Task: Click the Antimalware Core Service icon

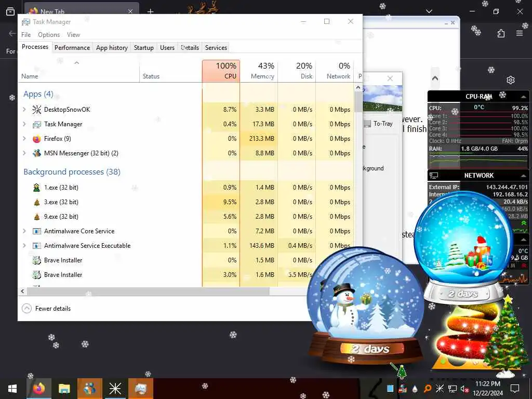Action: coord(37,231)
